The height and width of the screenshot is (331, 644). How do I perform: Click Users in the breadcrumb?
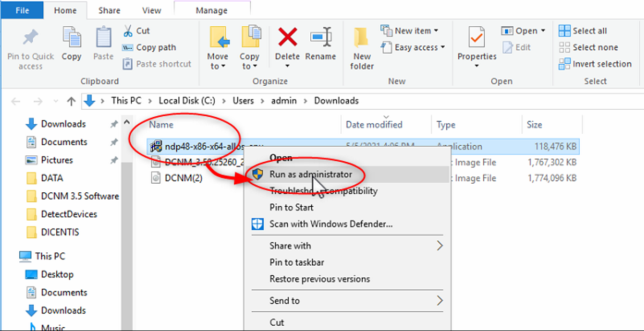243,101
